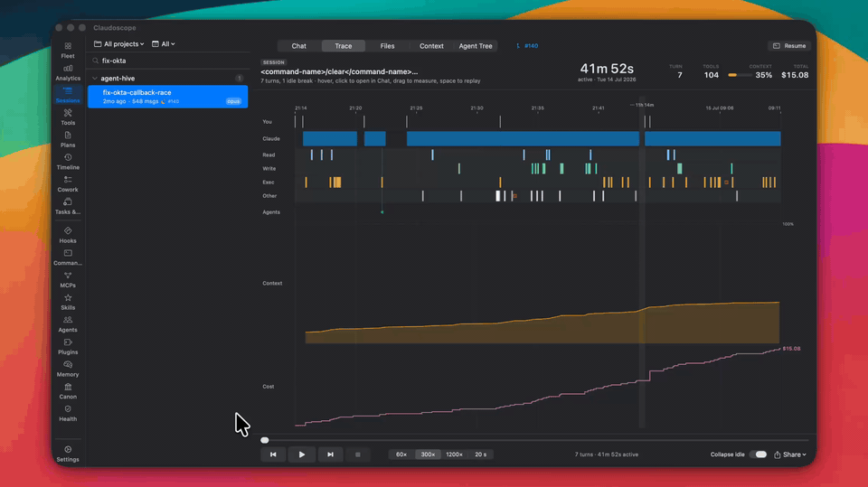The image size is (868, 487).
Task: Open the Analytics section
Action: pos(68,72)
